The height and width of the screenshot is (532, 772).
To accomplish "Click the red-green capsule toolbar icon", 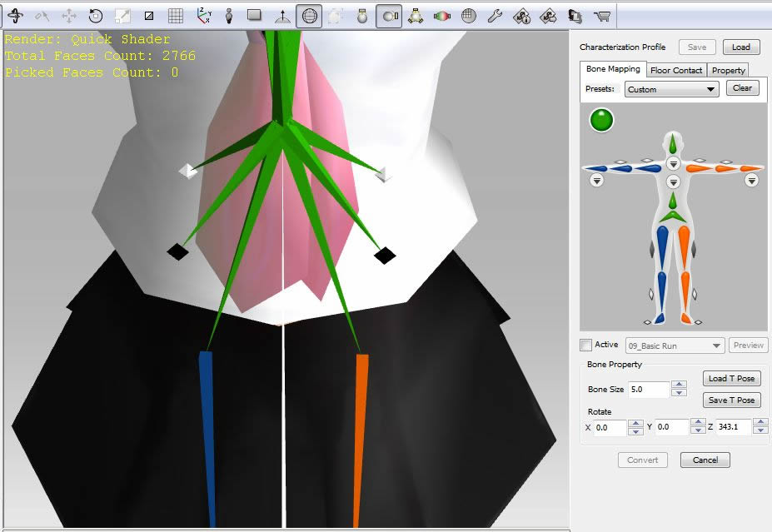I will [442, 16].
